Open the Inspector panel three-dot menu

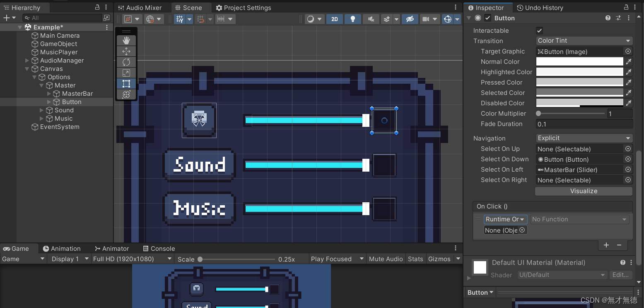click(x=635, y=7)
